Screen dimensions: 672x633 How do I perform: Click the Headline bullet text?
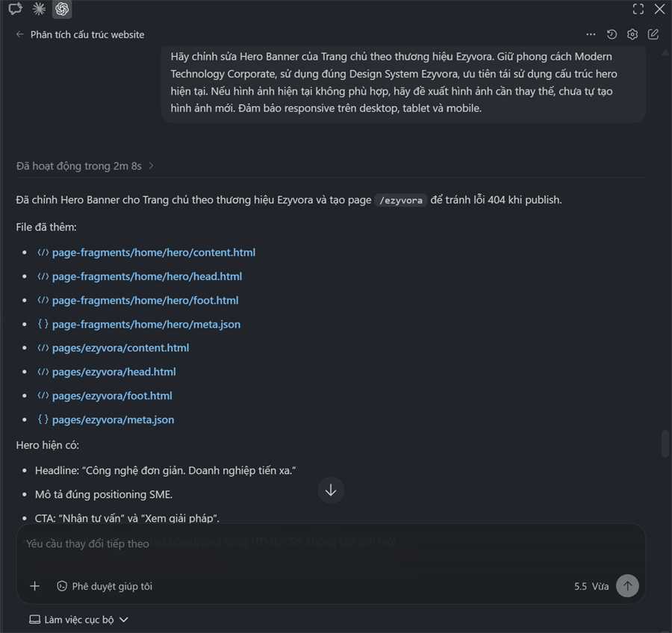tap(166, 470)
